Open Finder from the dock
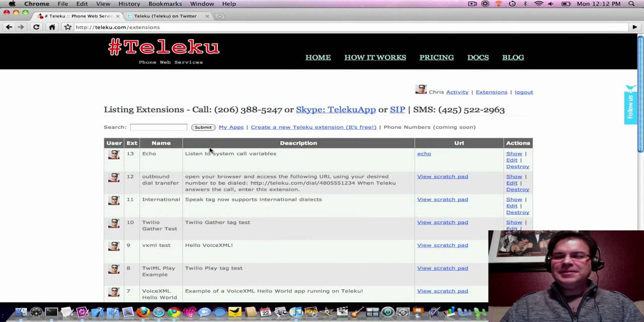644x322 pixels. click(21, 312)
